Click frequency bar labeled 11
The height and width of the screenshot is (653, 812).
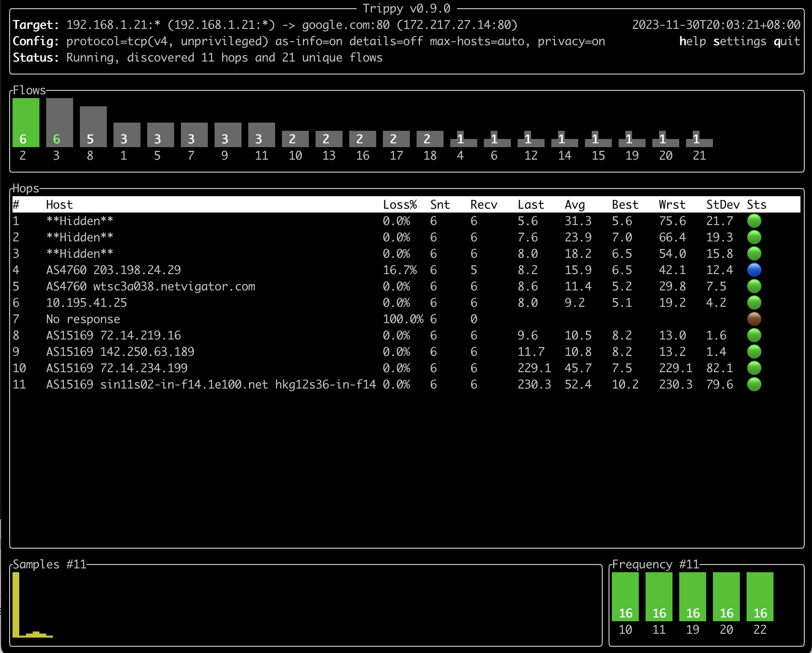coord(659,597)
